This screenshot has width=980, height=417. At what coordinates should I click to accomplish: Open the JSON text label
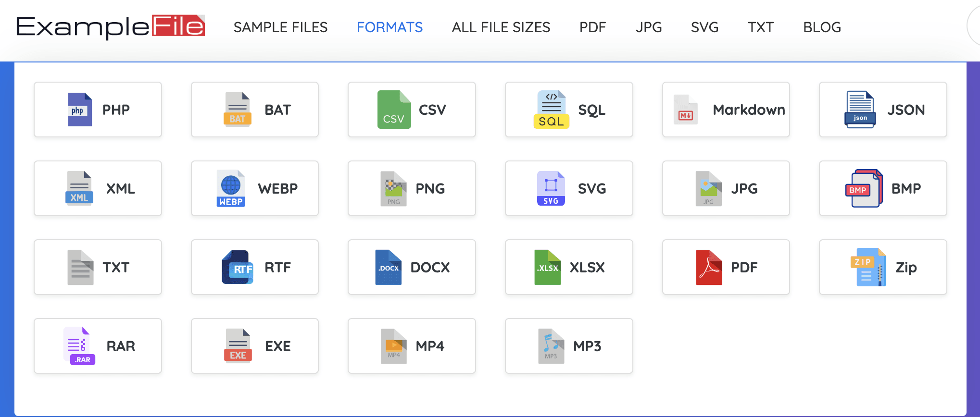(906, 110)
